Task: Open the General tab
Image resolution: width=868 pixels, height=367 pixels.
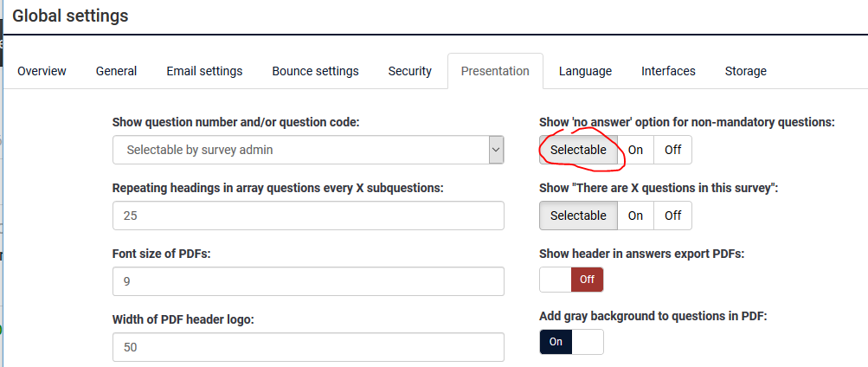Action: [116, 71]
